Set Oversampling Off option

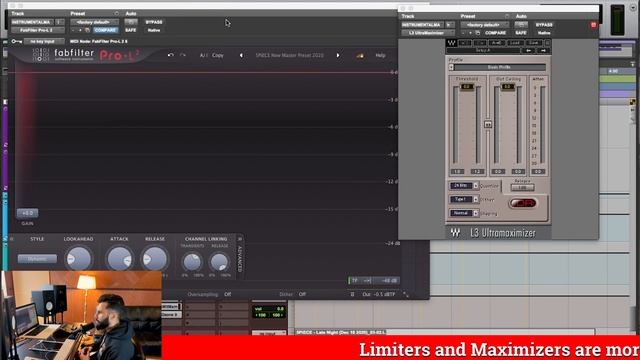click(227, 294)
